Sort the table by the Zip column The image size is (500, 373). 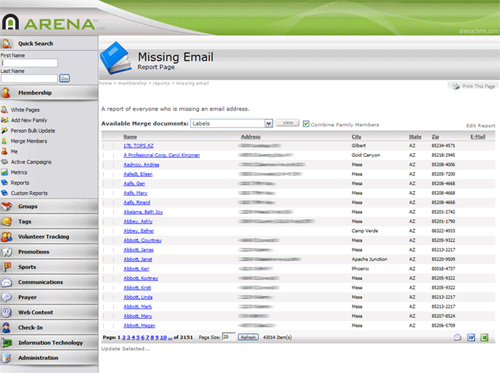[435, 137]
